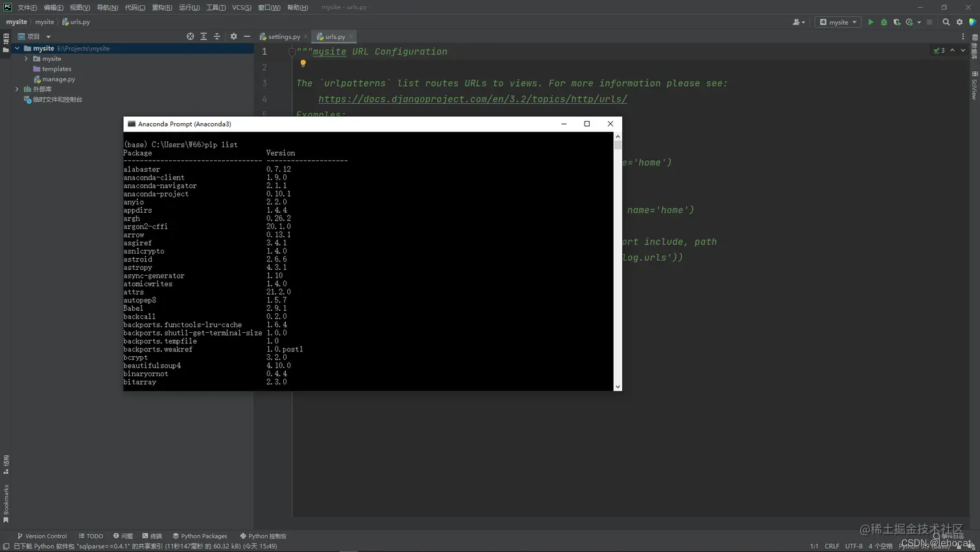The height and width of the screenshot is (552, 980).
Task: Open Django docs URL link in editor
Action: [472, 99]
